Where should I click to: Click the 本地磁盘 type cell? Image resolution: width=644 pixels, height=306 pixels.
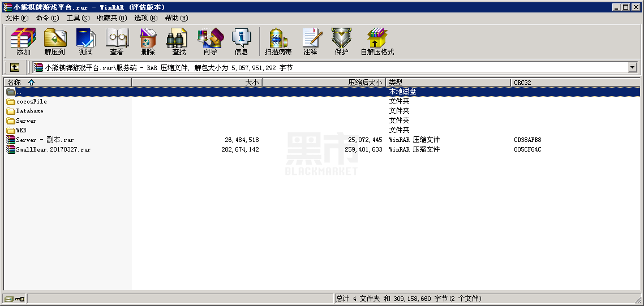tap(403, 92)
